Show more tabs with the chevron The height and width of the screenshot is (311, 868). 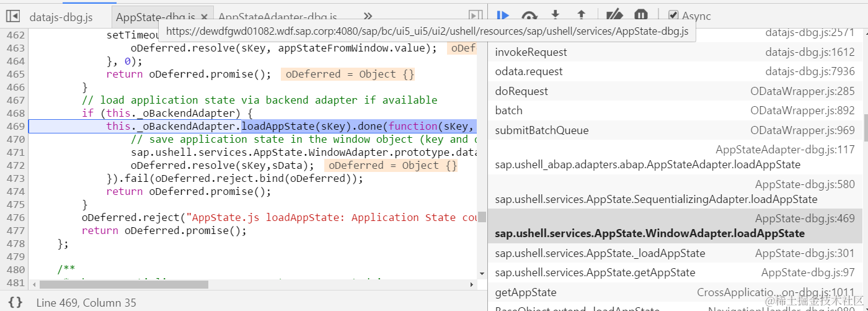tap(368, 16)
